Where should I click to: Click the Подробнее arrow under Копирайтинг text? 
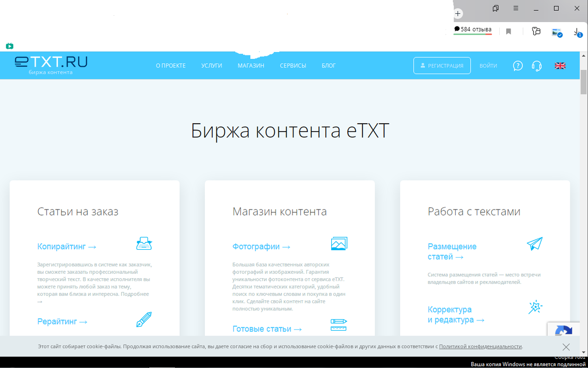(40, 301)
